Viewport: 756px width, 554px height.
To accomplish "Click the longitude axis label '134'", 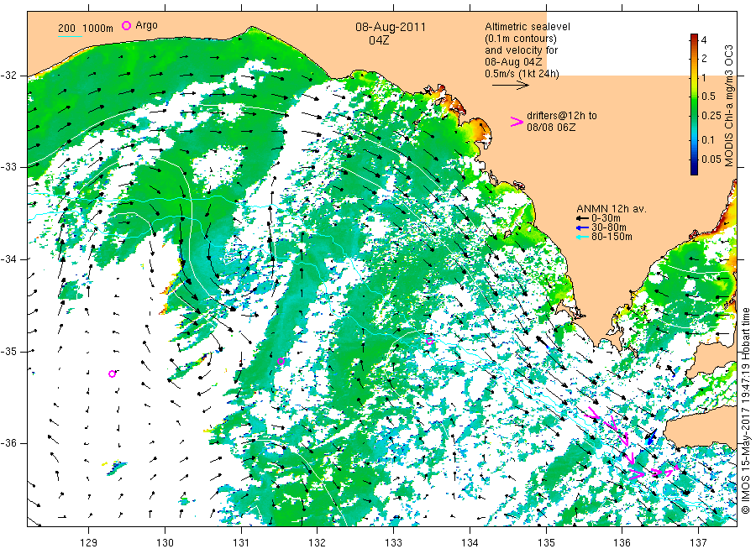I will pos(470,543).
